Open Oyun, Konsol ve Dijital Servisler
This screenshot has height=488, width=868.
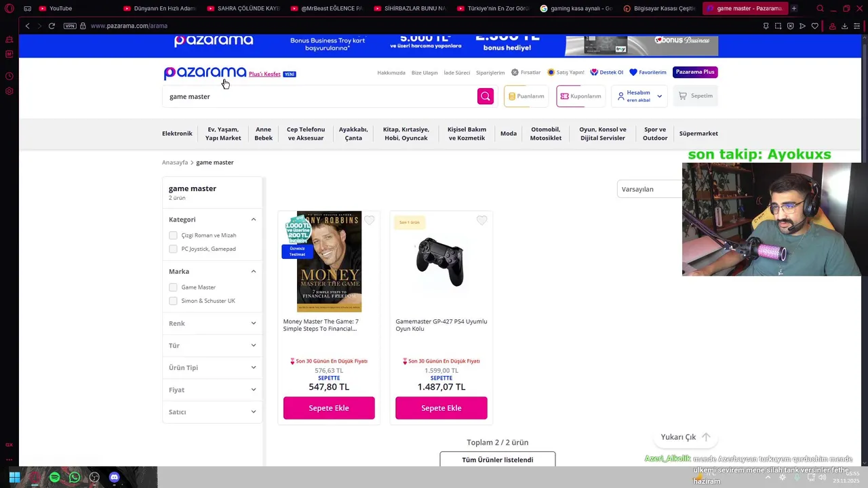coord(603,134)
